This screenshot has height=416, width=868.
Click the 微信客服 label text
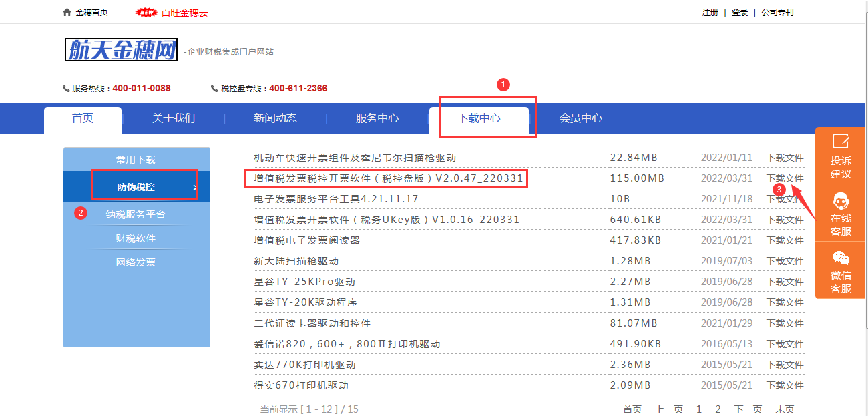(841, 282)
